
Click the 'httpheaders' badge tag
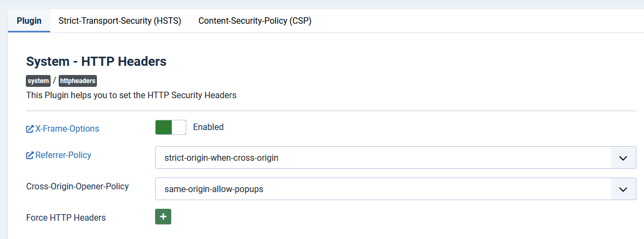point(78,81)
